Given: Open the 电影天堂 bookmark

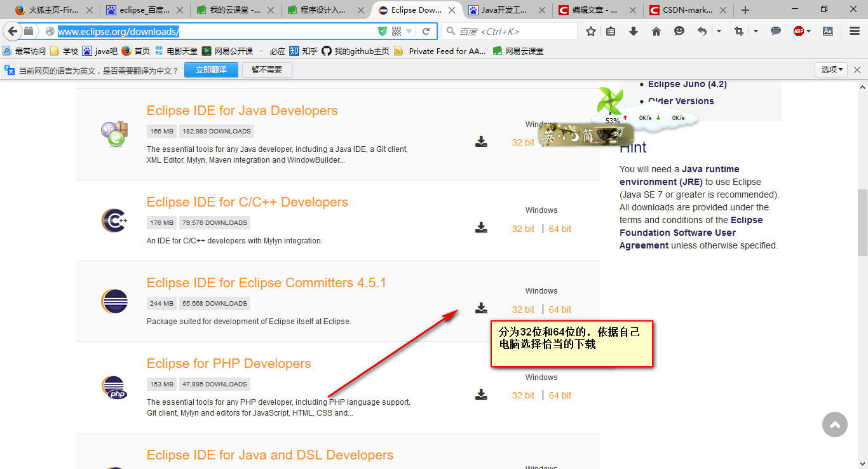Looking at the screenshot, I should tap(176, 51).
